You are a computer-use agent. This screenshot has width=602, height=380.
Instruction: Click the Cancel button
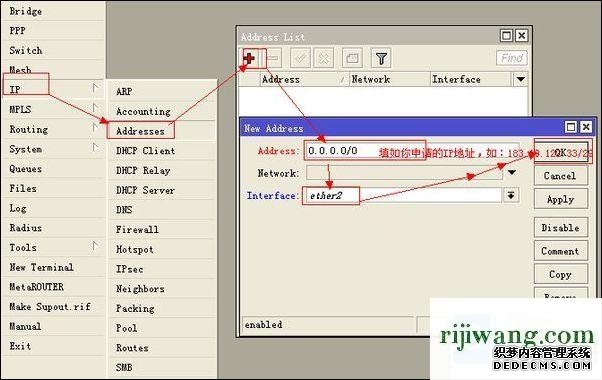[x=561, y=176]
